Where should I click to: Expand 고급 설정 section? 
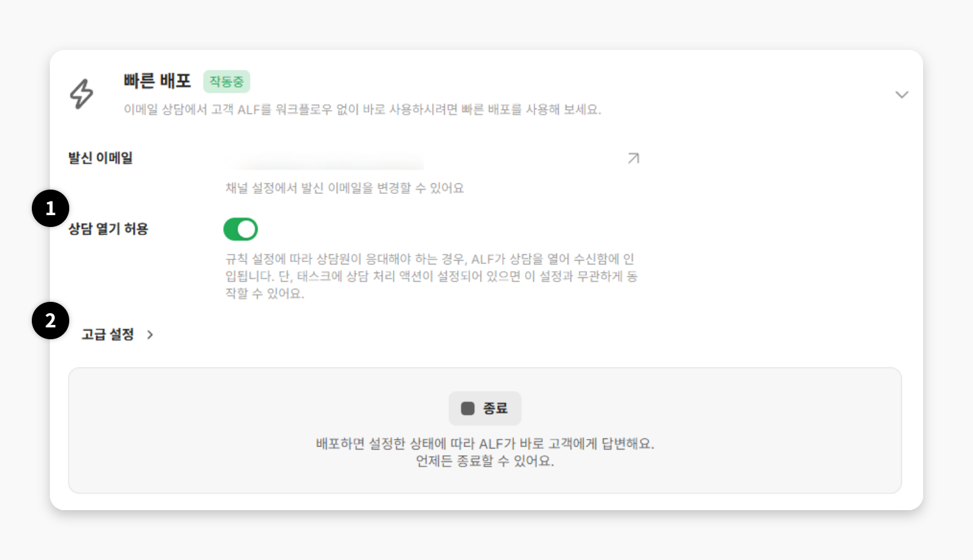pyautogui.click(x=117, y=335)
